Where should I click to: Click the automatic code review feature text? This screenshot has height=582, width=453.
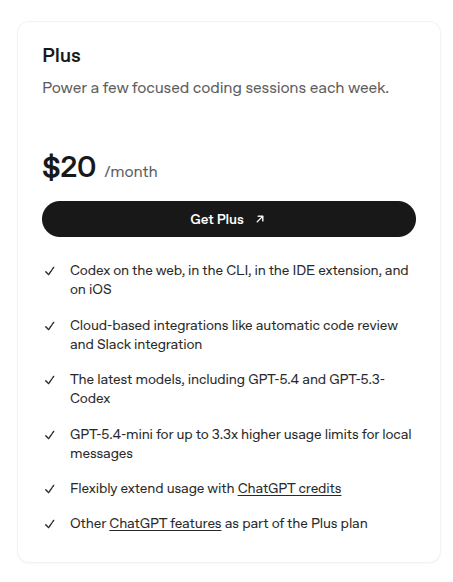click(327, 326)
